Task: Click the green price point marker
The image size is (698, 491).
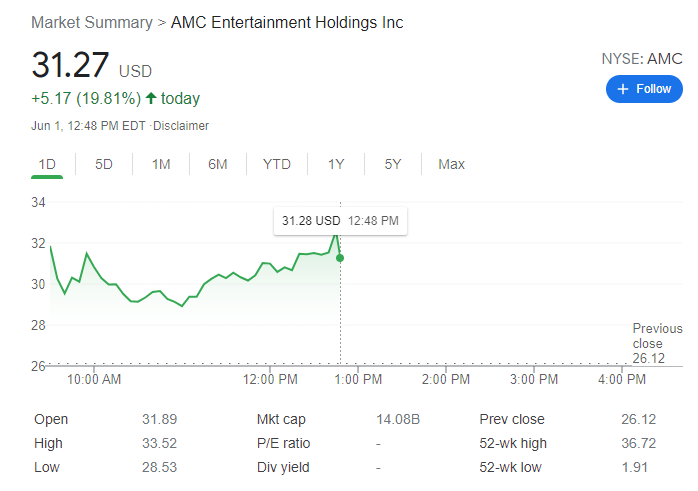Action: (340, 258)
